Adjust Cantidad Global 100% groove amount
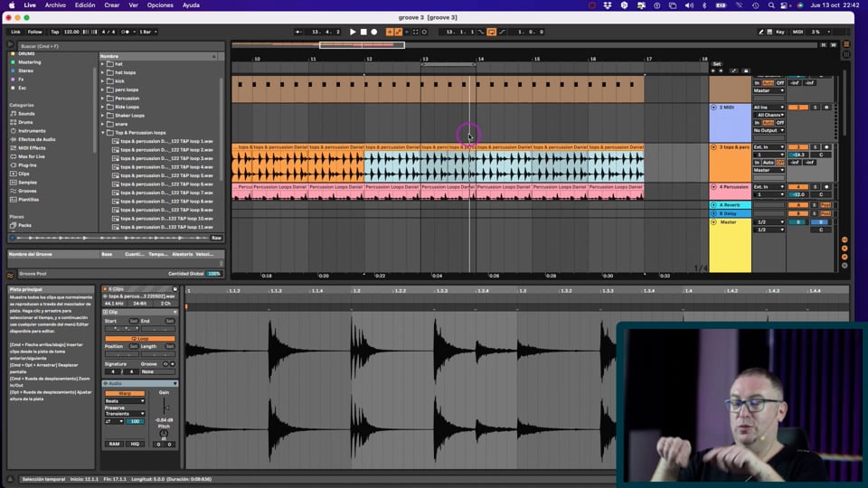This screenshot has height=488, width=868. point(213,274)
